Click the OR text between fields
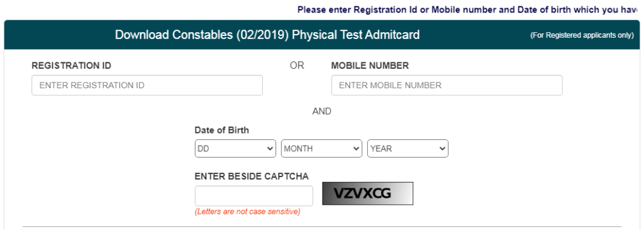This screenshot has width=644, height=230. pyautogui.click(x=297, y=66)
